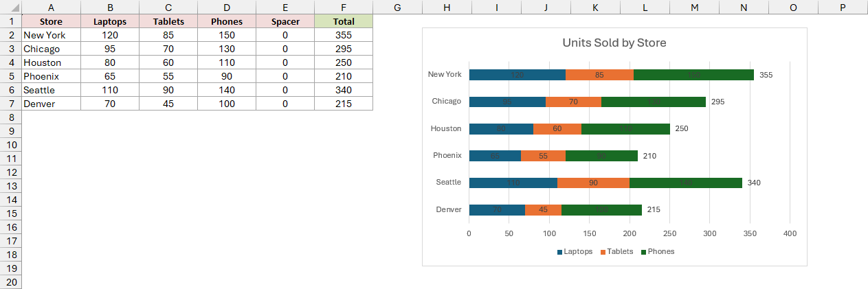Click the Seattle cell in column A
Screen dimensions: 868x289
click(51, 90)
